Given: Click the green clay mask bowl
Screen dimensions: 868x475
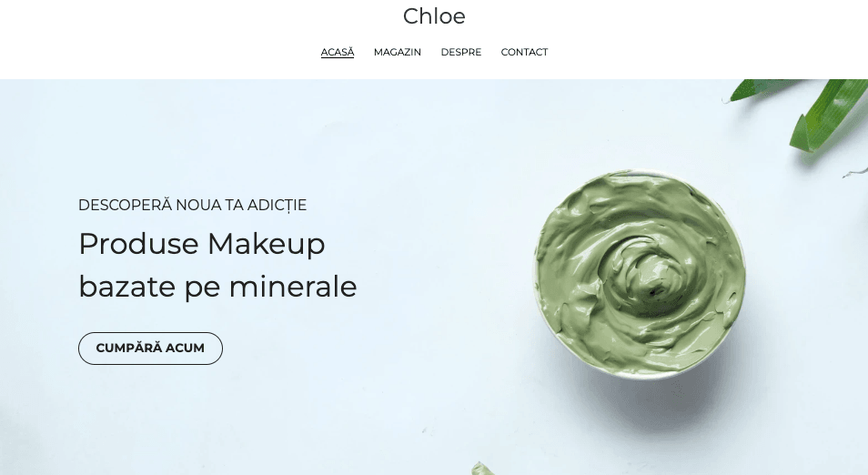Looking at the screenshot, I should tap(640, 274).
